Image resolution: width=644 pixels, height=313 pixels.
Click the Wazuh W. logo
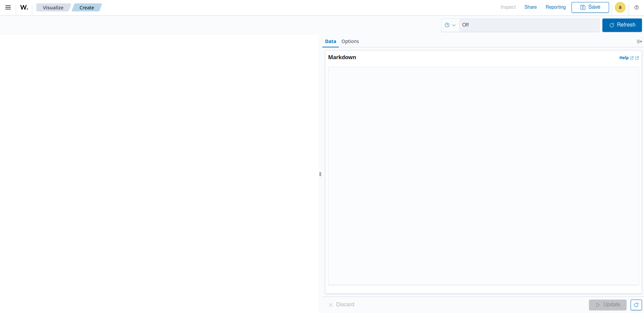click(24, 7)
